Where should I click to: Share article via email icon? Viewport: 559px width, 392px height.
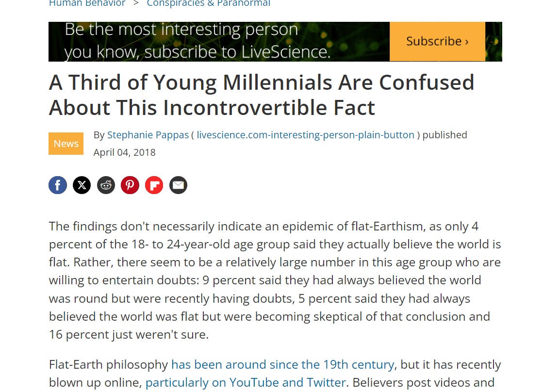coord(178,185)
